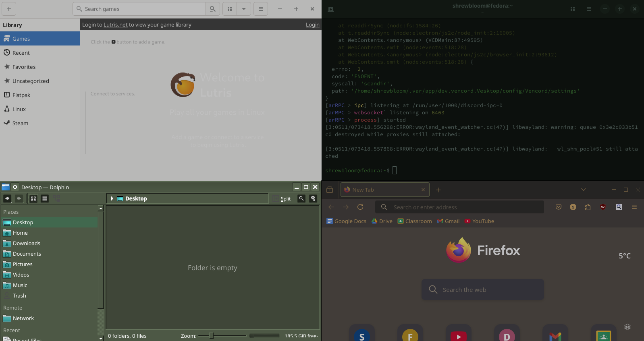Image resolution: width=644 pixels, height=341 pixels.
Task: Close the New Tab tab in Firefox
Action: (x=423, y=190)
